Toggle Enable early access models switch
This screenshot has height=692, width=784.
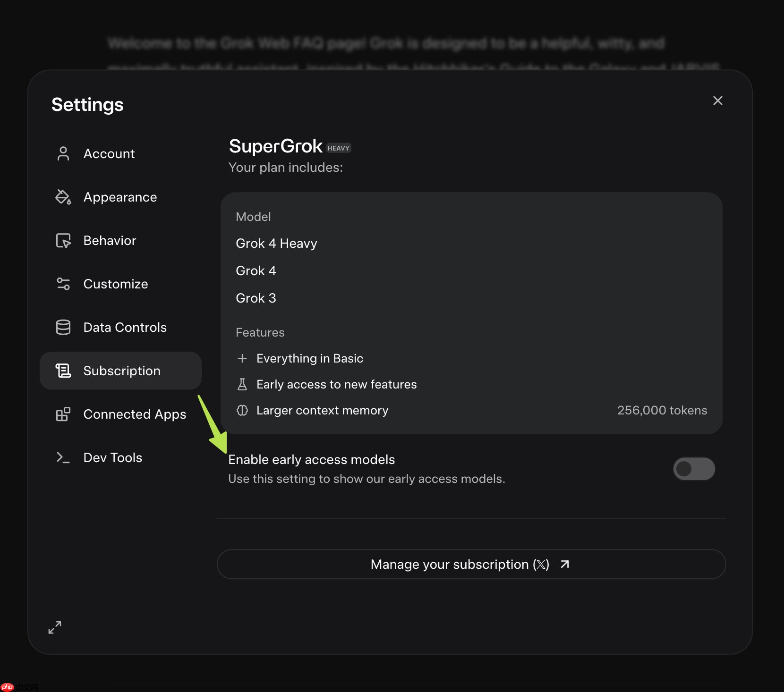[x=694, y=469]
